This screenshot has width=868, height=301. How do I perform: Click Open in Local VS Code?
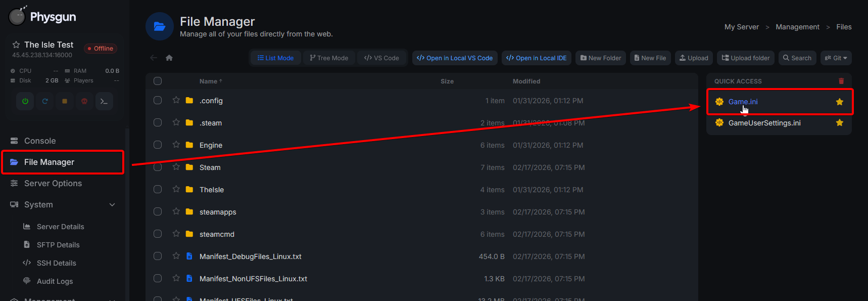coord(455,58)
